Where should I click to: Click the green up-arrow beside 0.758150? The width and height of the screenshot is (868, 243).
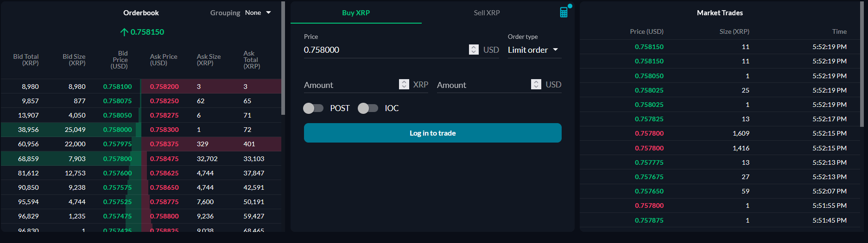[124, 32]
